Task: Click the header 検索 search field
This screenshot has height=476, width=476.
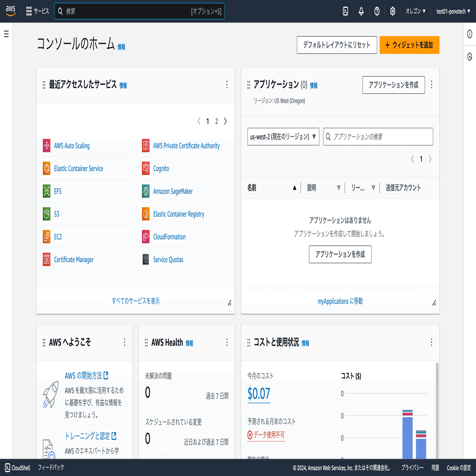Action: pyautogui.click(x=139, y=11)
